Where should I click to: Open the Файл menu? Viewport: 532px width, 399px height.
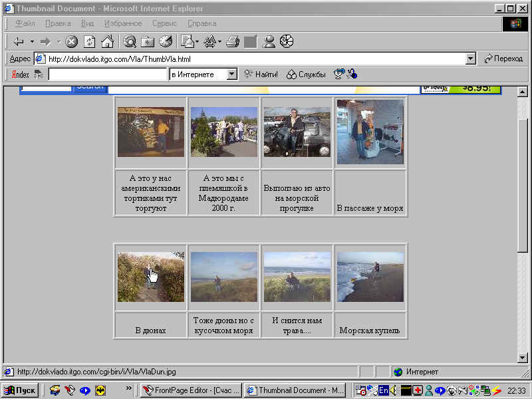(x=25, y=23)
